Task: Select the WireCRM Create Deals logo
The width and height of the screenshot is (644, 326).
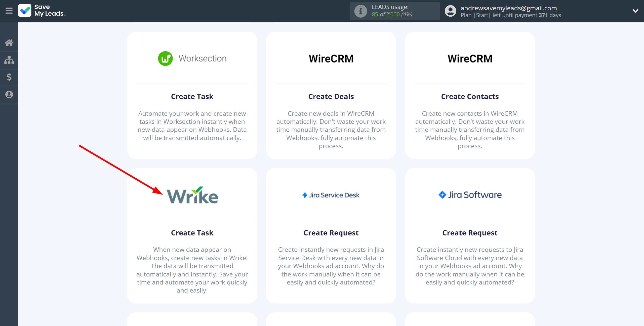Action: pos(331,59)
